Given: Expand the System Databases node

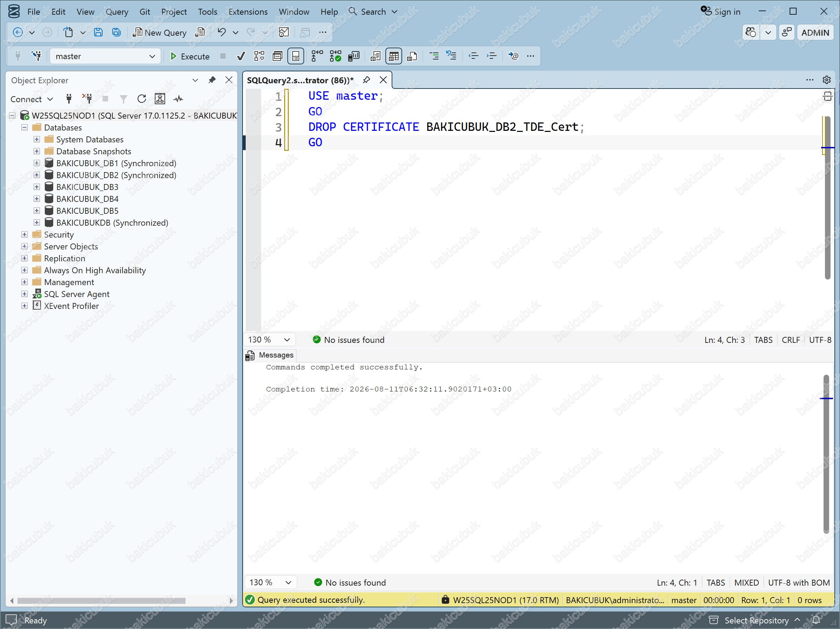Looking at the screenshot, I should click(36, 139).
